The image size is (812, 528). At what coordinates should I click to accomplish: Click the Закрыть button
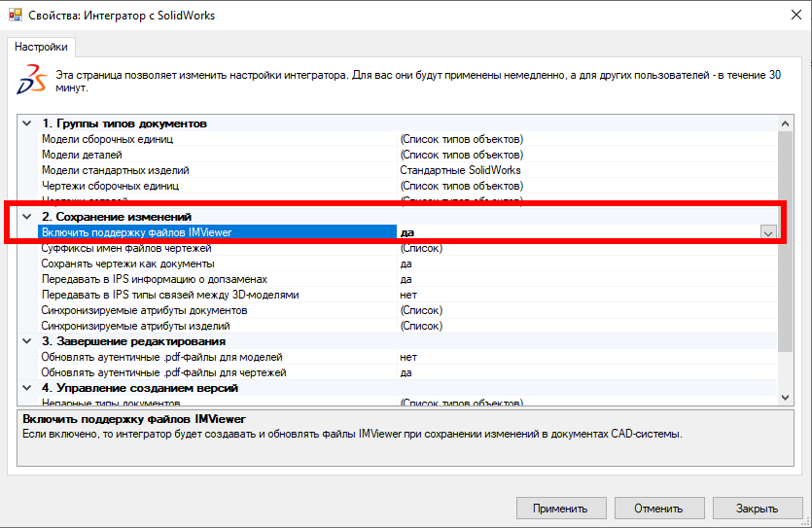click(757, 508)
